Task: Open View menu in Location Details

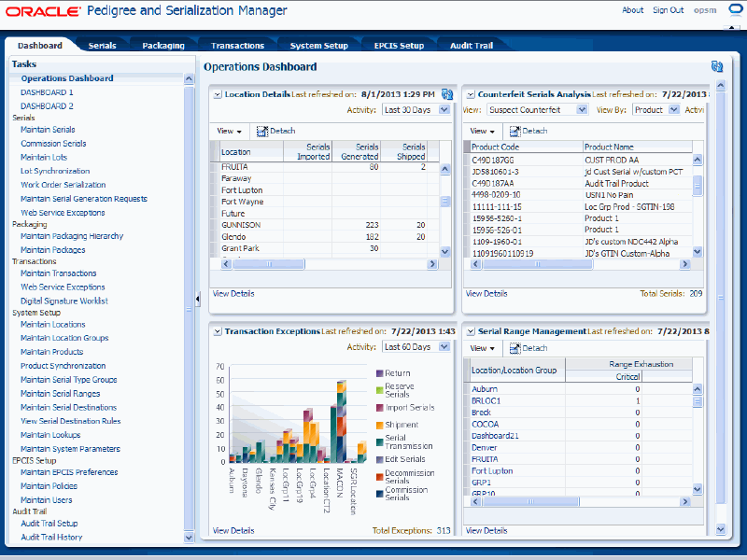Action: click(x=229, y=131)
